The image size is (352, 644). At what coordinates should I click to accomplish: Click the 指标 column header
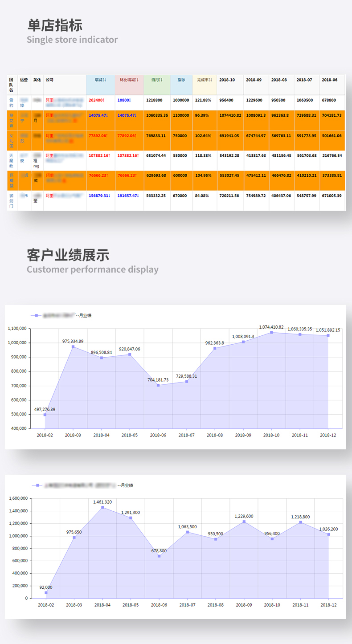click(181, 80)
